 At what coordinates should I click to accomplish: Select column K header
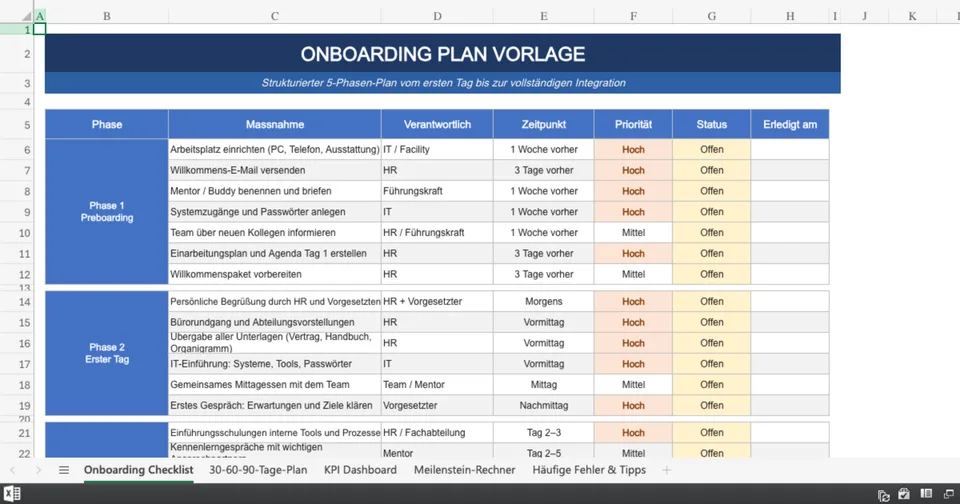click(x=912, y=17)
